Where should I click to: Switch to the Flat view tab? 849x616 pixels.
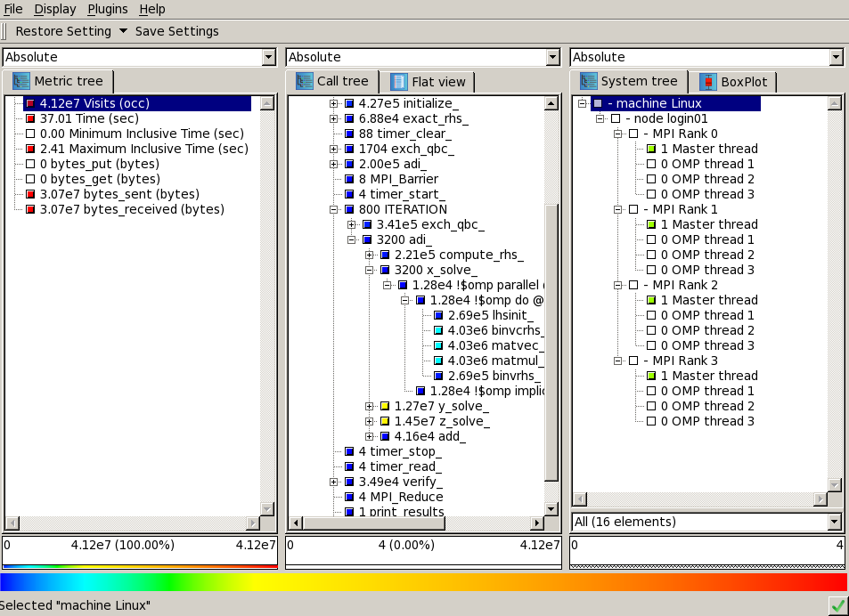point(428,82)
